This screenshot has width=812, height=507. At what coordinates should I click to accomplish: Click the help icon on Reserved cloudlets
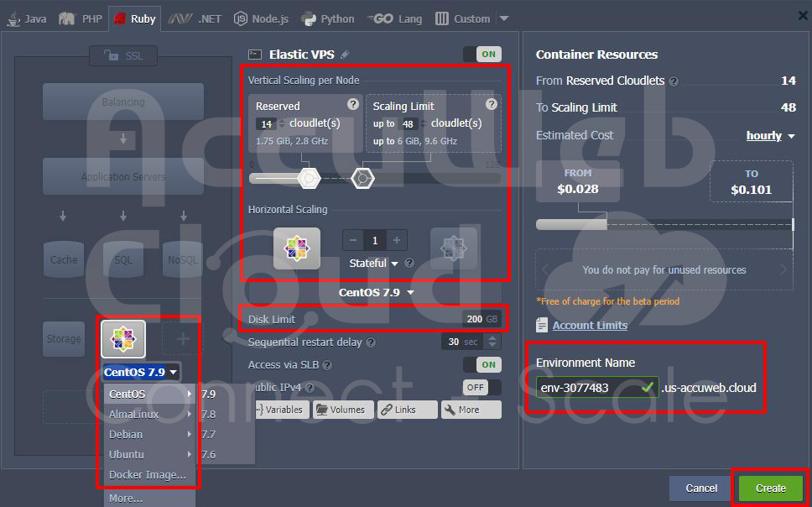pos(353,104)
